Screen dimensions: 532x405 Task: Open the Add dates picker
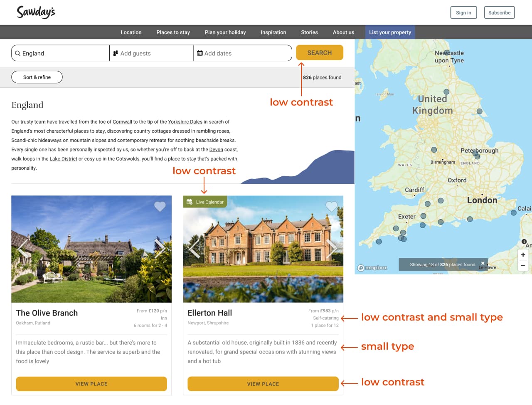point(242,53)
